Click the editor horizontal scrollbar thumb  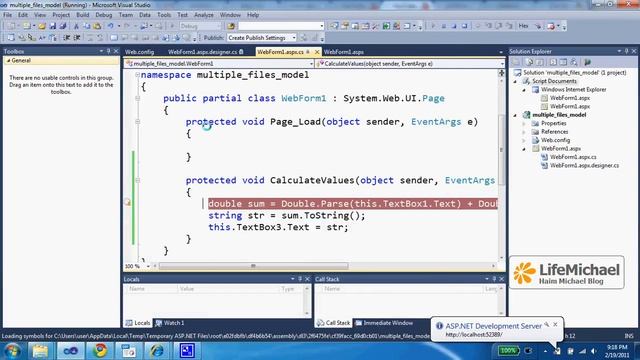pyautogui.click(x=253, y=266)
